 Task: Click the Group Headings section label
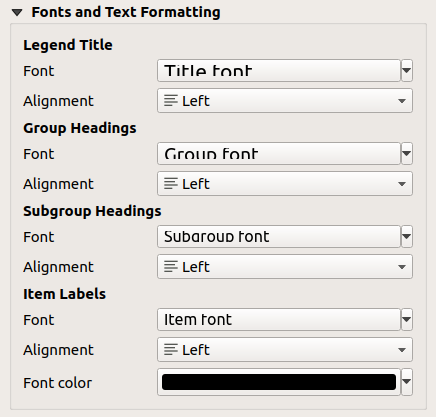(80, 128)
